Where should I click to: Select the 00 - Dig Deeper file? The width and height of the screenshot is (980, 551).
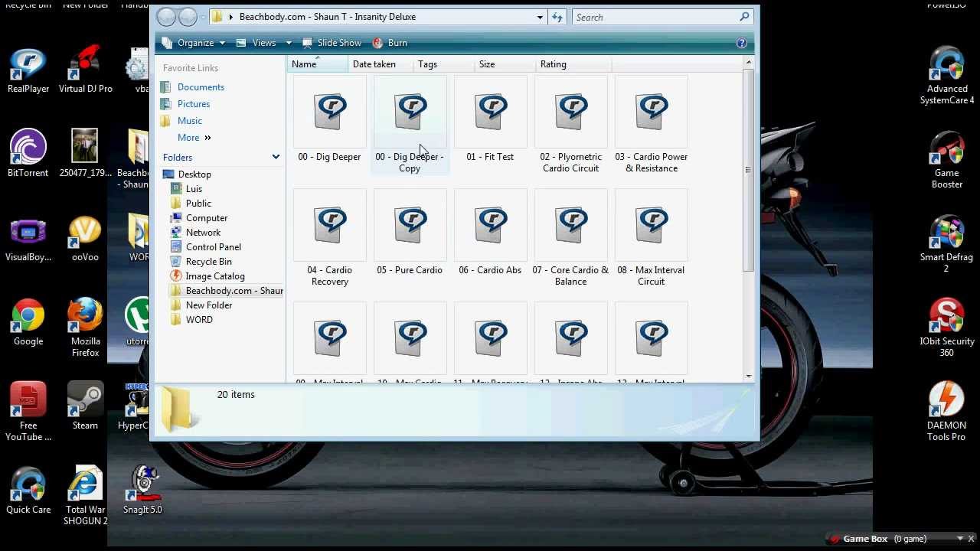point(329,119)
